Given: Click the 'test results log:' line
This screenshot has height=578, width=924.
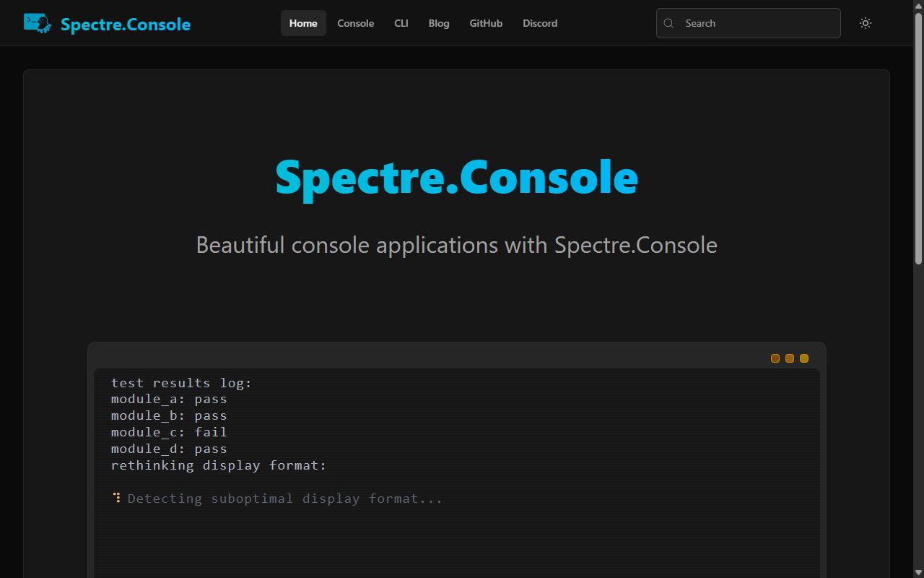Looking at the screenshot, I should [181, 383].
